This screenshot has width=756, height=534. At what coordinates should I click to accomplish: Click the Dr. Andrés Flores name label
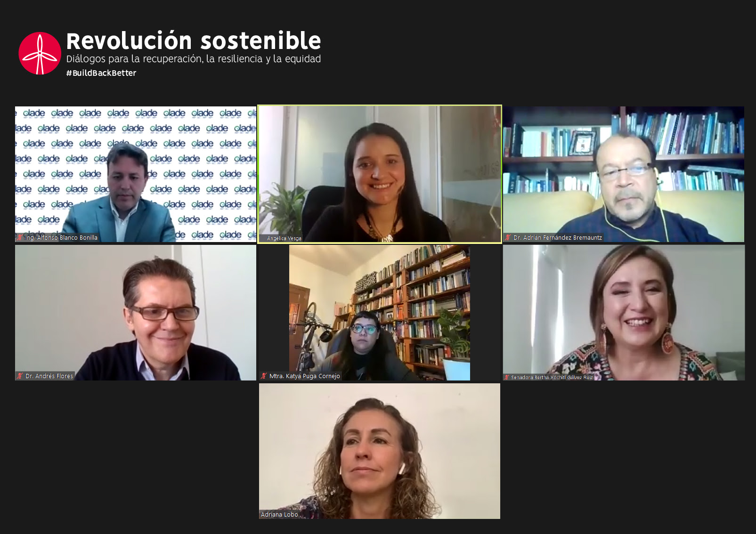49,376
